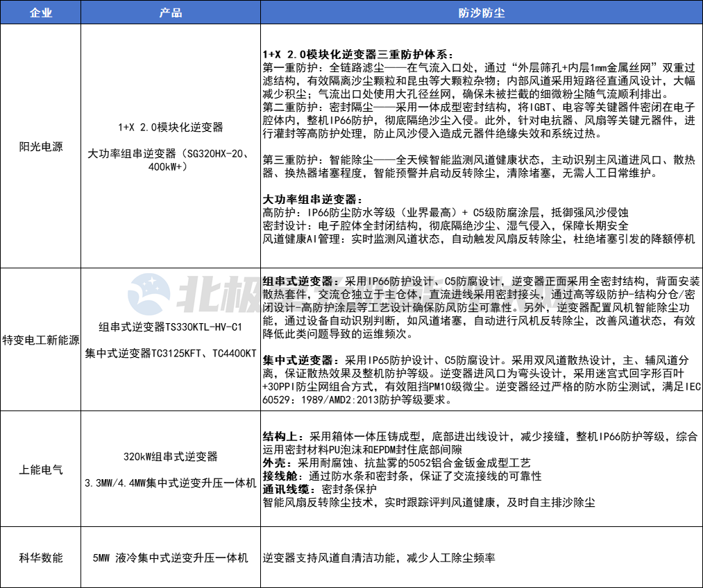Click the line starting 第一重防护：全链路滤尘
This screenshot has width=703, height=588.
click(x=479, y=68)
